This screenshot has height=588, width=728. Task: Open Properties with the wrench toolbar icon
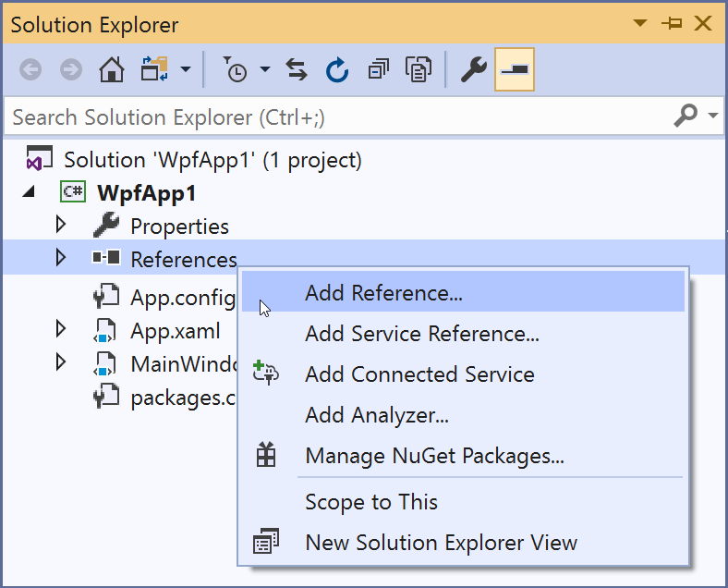click(x=473, y=70)
